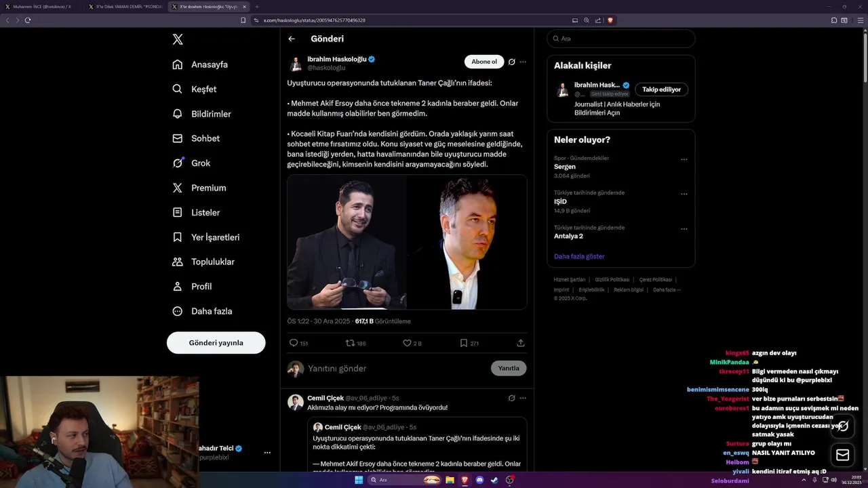Open options menu on Cemil Çiçek reply

523,398
